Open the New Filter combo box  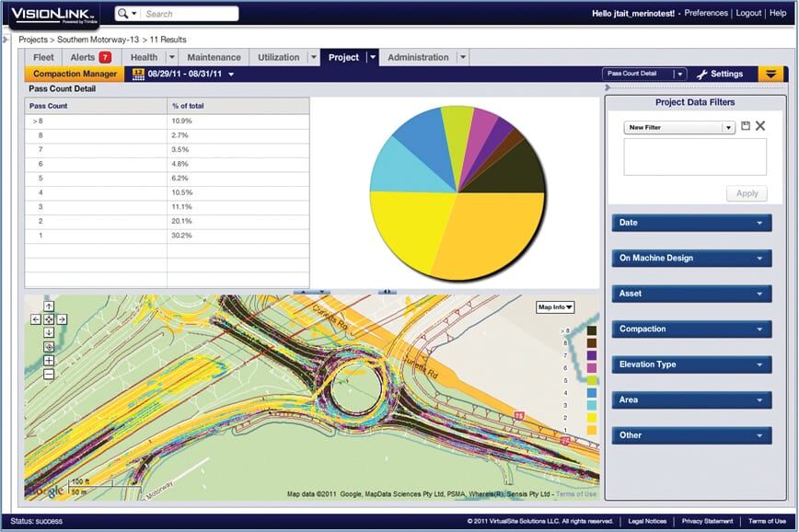pyautogui.click(x=679, y=127)
